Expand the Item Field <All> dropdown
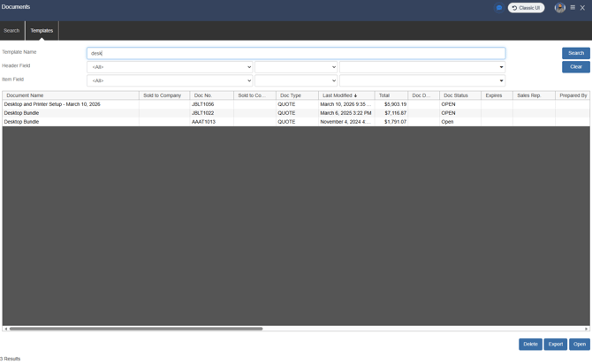The height and width of the screenshot is (364, 592). point(170,80)
